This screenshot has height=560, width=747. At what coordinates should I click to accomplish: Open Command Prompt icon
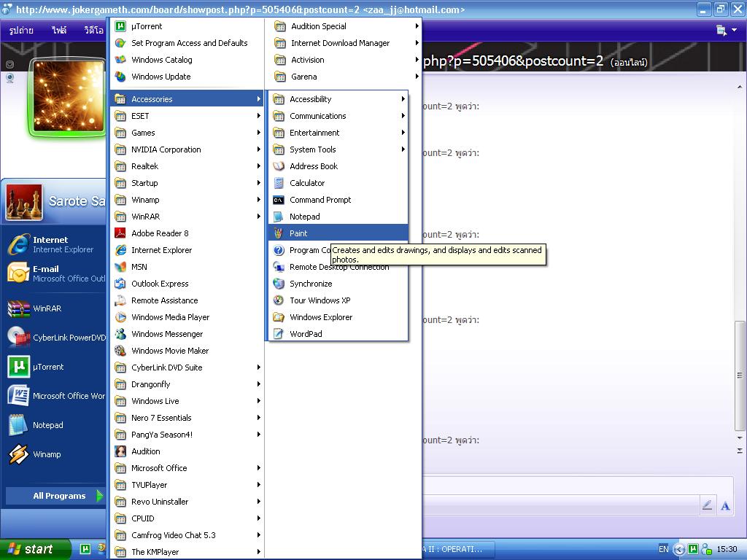[279, 200]
